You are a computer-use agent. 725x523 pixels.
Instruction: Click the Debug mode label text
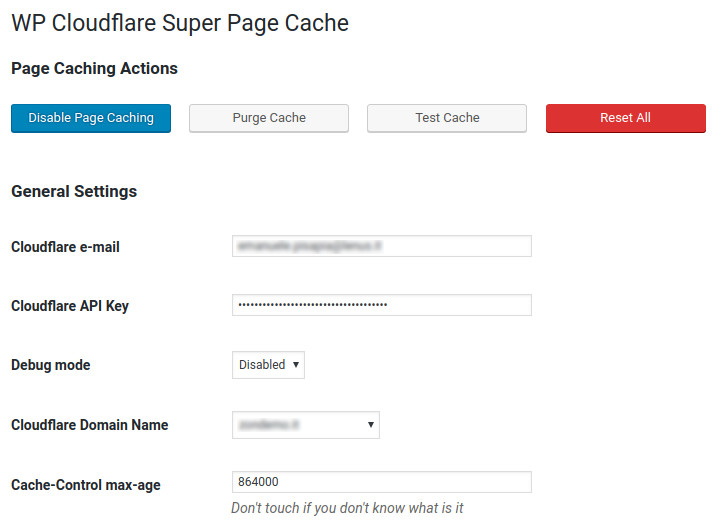51,366
